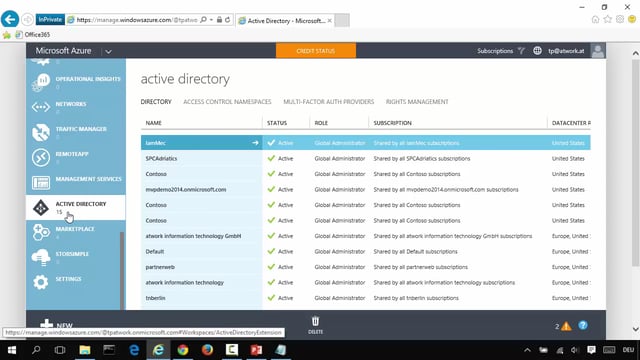
Task: Open Windows Start menu
Action: [12, 350]
